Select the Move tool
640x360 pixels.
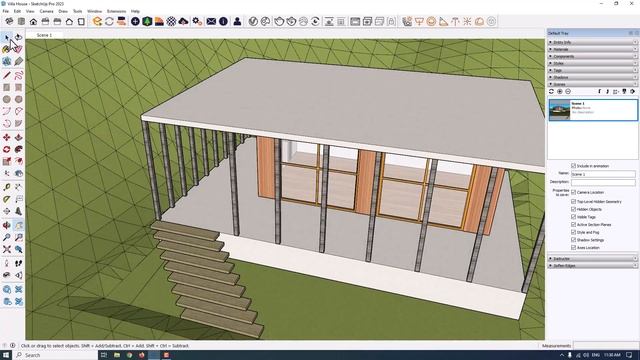(7, 138)
